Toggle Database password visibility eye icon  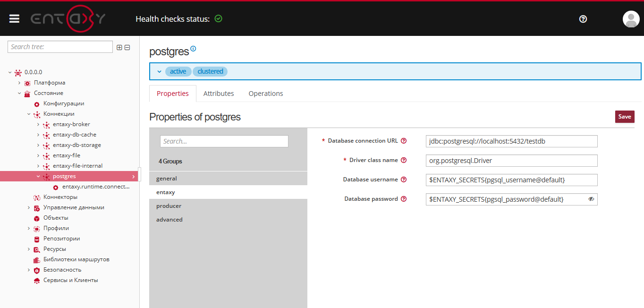(x=591, y=199)
